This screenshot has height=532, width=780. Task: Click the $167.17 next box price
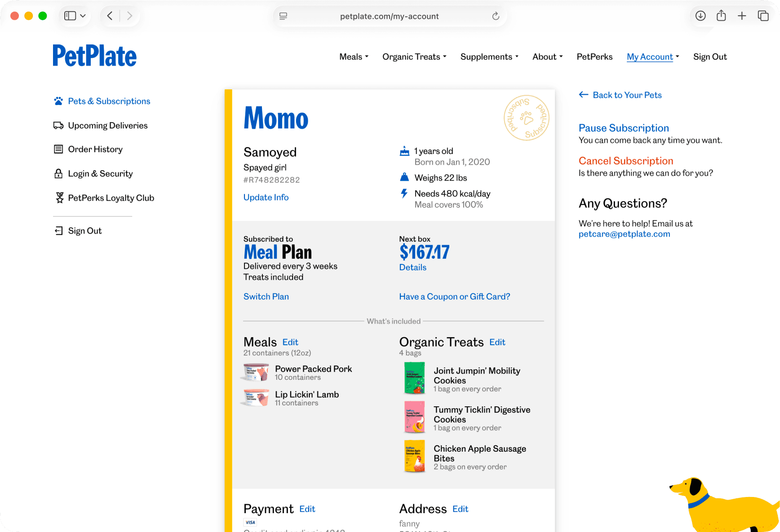coord(424,252)
